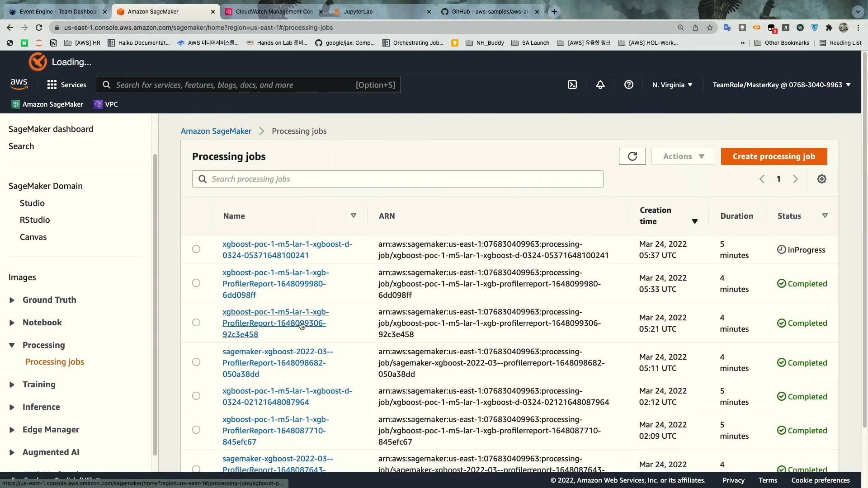The width and height of the screenshot is (868, 488).
Task: Open browser extensions puzzle icon
Action: click(x=829, y=28)
